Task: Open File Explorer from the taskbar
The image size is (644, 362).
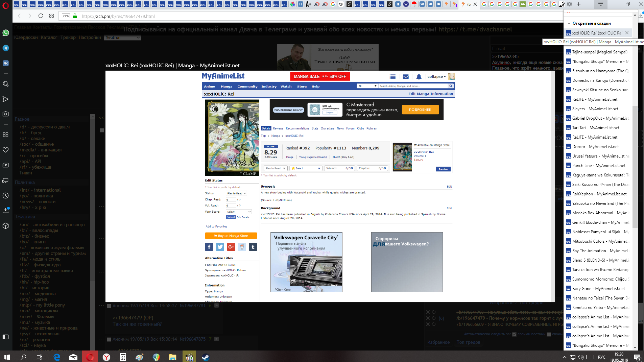Action: (172, 357)
